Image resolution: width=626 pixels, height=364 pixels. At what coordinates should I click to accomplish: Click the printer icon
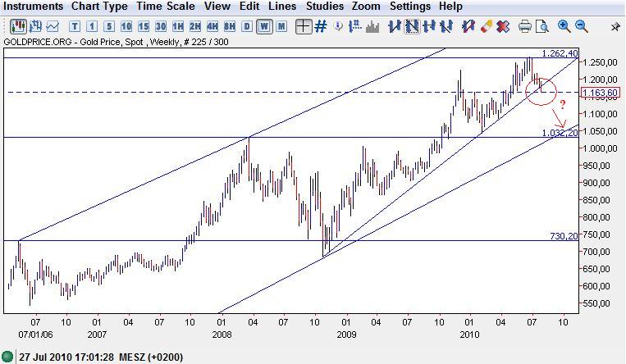525,26
